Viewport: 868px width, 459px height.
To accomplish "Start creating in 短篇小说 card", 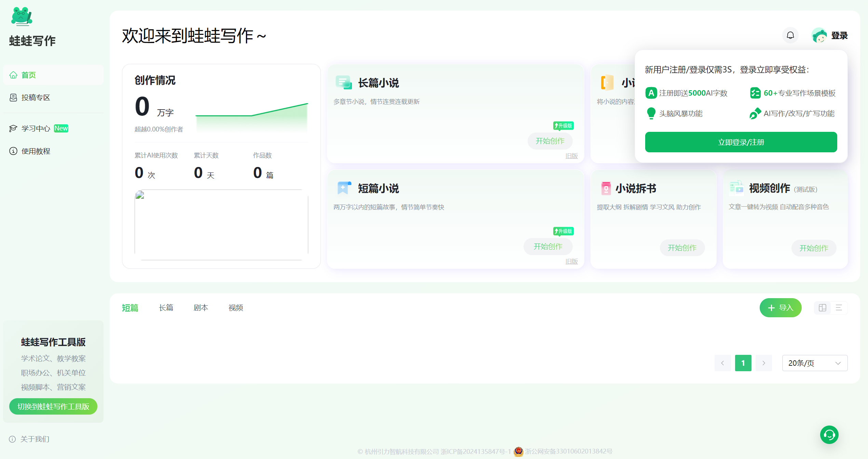I will tap(548, 247).
